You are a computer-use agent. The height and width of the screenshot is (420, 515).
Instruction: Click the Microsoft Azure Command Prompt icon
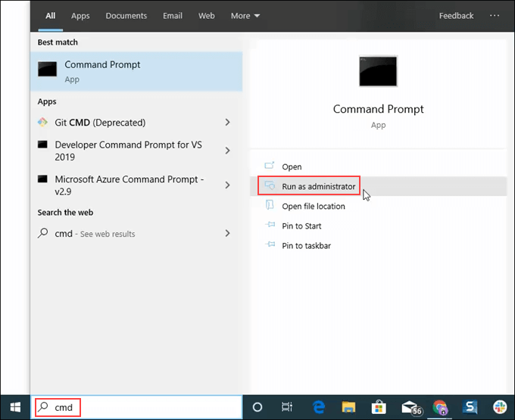tap(42, 179)
